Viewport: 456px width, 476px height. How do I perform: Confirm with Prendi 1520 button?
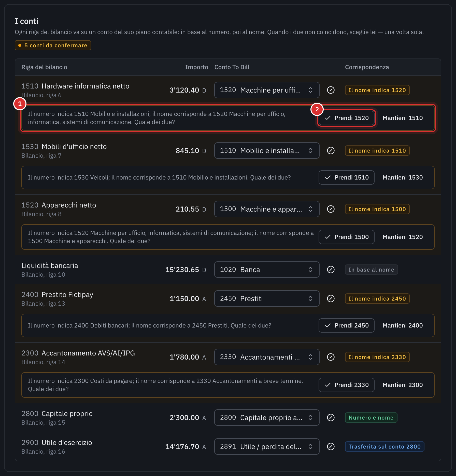347,118
